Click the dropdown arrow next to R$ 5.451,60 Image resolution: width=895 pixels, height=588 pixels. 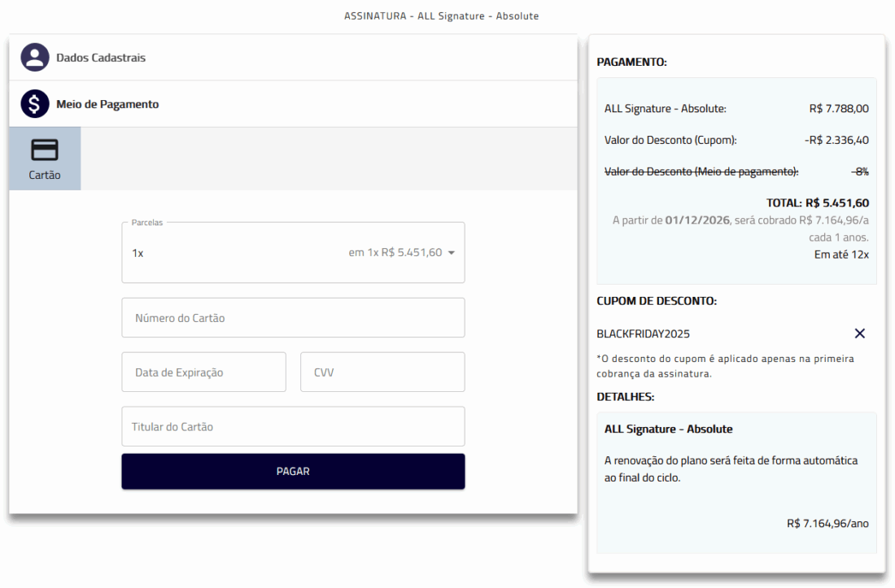(x=452, y=253)
